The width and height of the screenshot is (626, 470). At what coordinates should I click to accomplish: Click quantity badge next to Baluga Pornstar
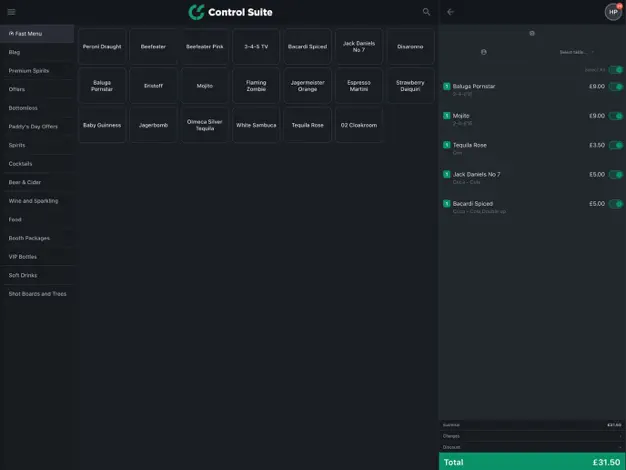(447, 86)
